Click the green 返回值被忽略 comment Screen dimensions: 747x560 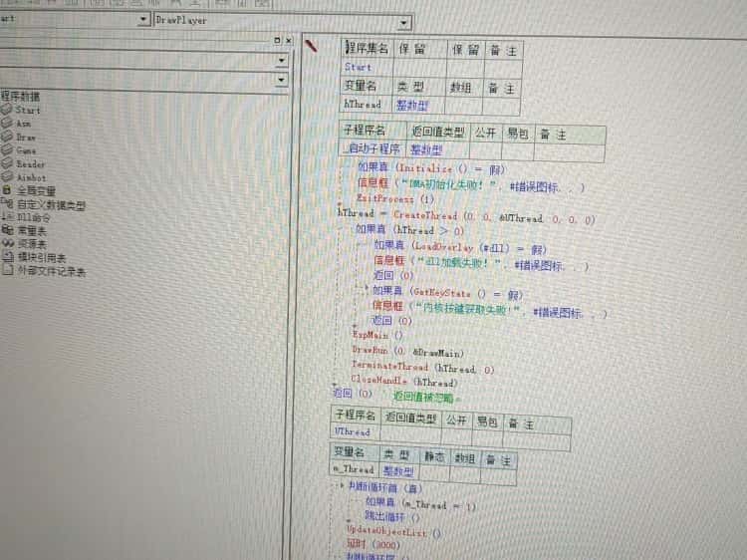tap(426, 397)
